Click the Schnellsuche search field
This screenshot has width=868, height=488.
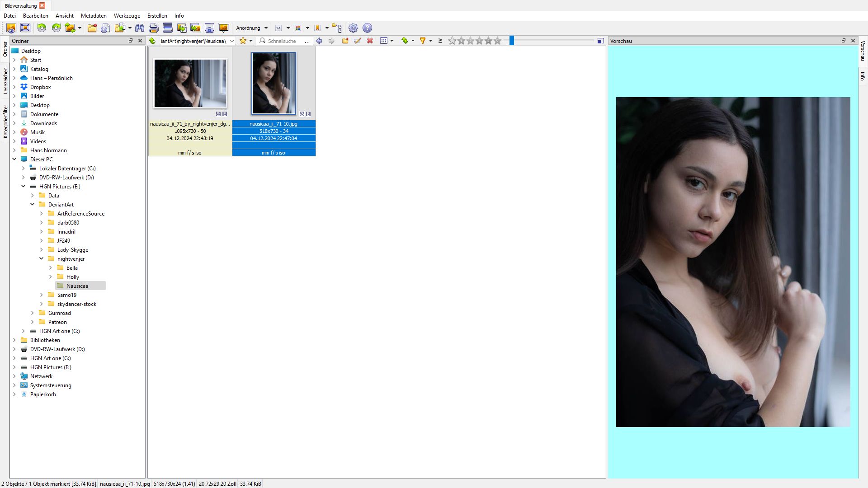pos(285,41)
